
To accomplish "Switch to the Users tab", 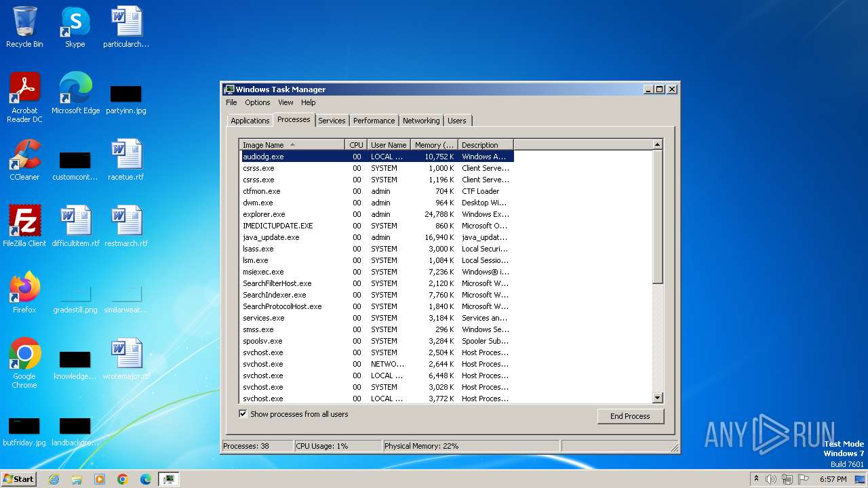I will pos(457,121).
